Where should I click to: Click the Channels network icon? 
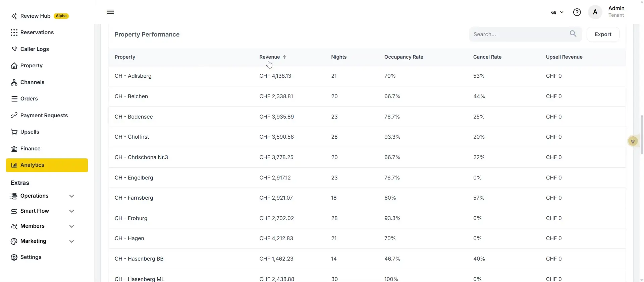[x=14, y=82]
